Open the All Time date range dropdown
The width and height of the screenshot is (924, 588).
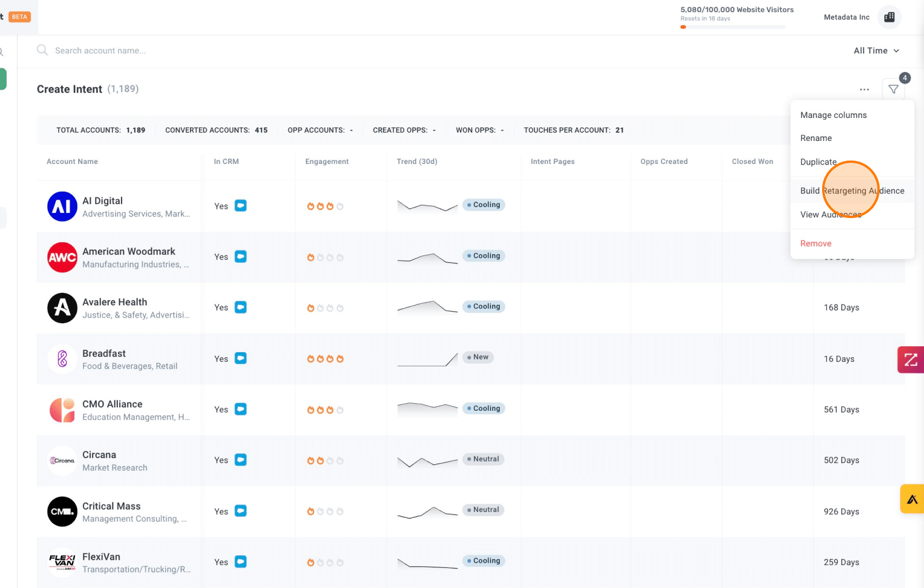pyautogui.click(x=876, y=51)
